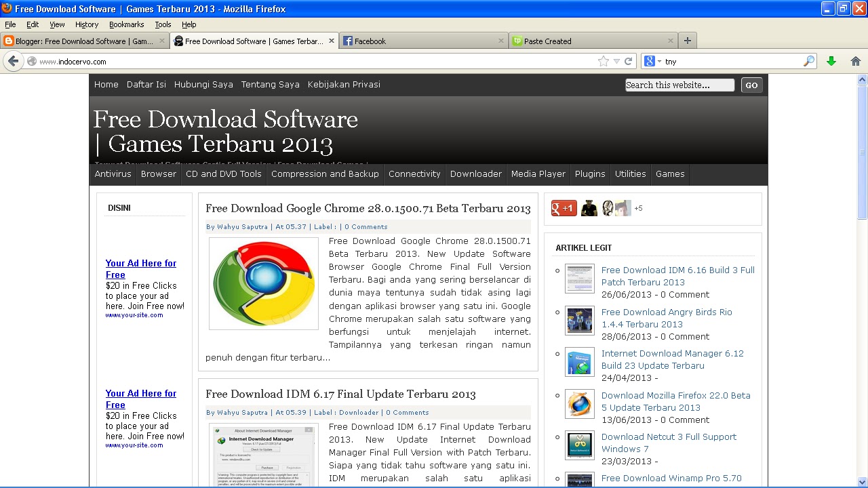Click the IDM 6.16 article thumbnail
This screenshot has height=488, width=868.
(580, 279)
